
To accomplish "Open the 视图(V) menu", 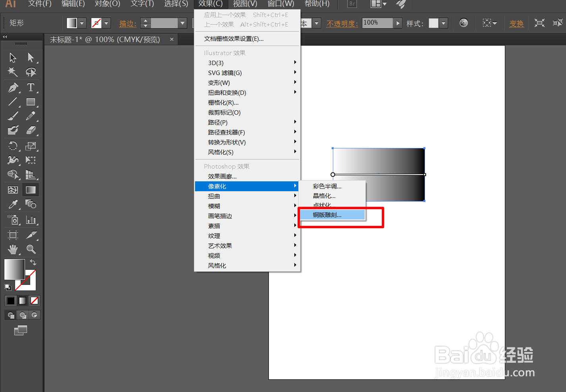I will click(245, 4).
